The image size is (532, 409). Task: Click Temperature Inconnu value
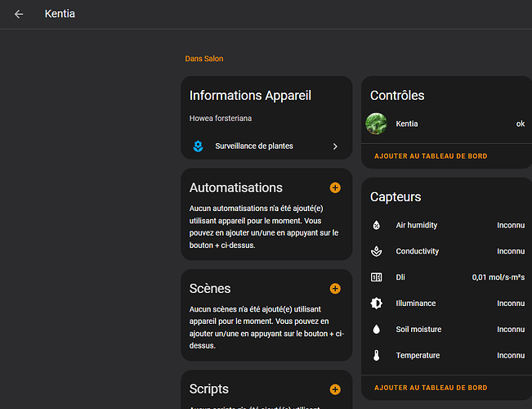tap(511, 355)
